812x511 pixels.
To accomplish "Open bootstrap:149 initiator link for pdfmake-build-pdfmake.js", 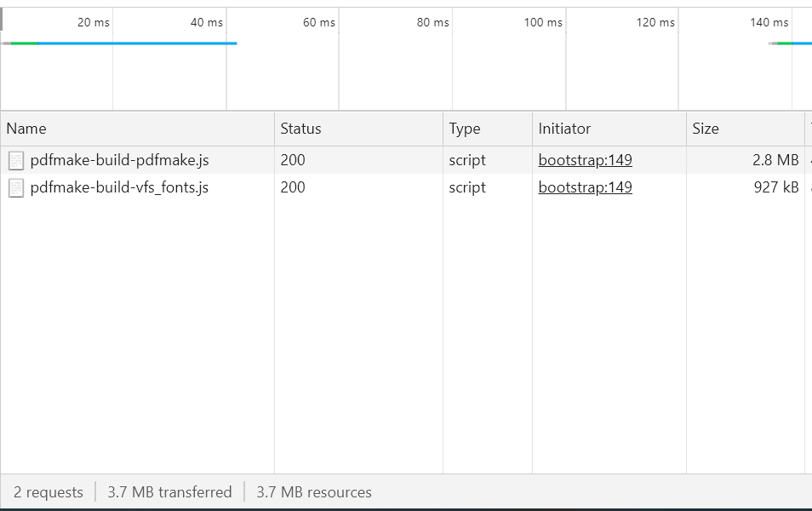I will coord(585,160).
